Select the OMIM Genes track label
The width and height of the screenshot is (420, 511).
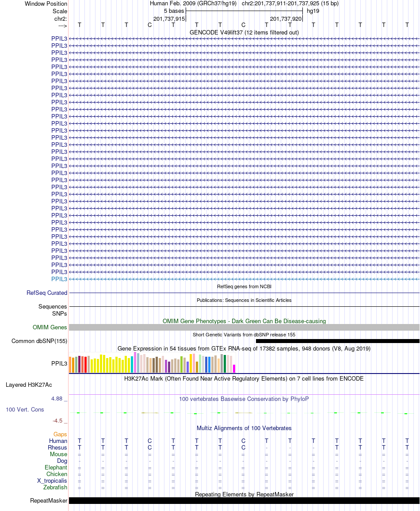[x=50, y=327]
